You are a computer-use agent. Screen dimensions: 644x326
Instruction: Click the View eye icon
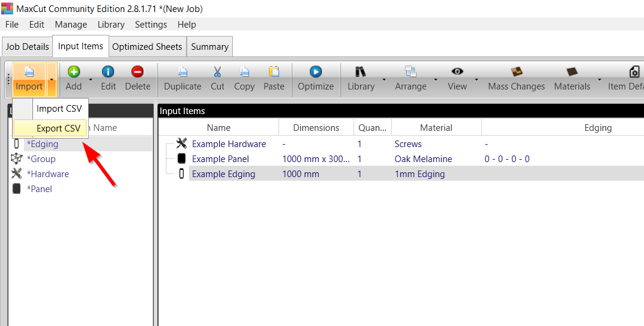(457, 71)
